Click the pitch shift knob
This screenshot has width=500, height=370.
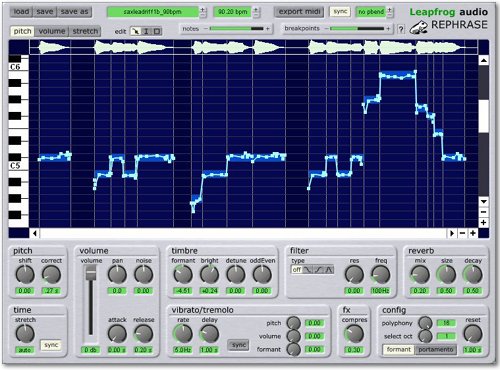tap(25, 275)
